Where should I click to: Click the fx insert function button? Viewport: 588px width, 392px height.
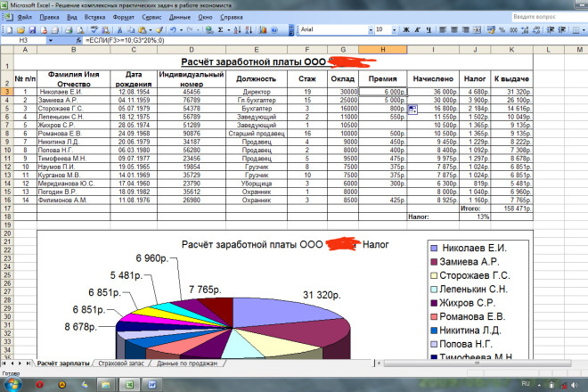(x=78, y=40)
